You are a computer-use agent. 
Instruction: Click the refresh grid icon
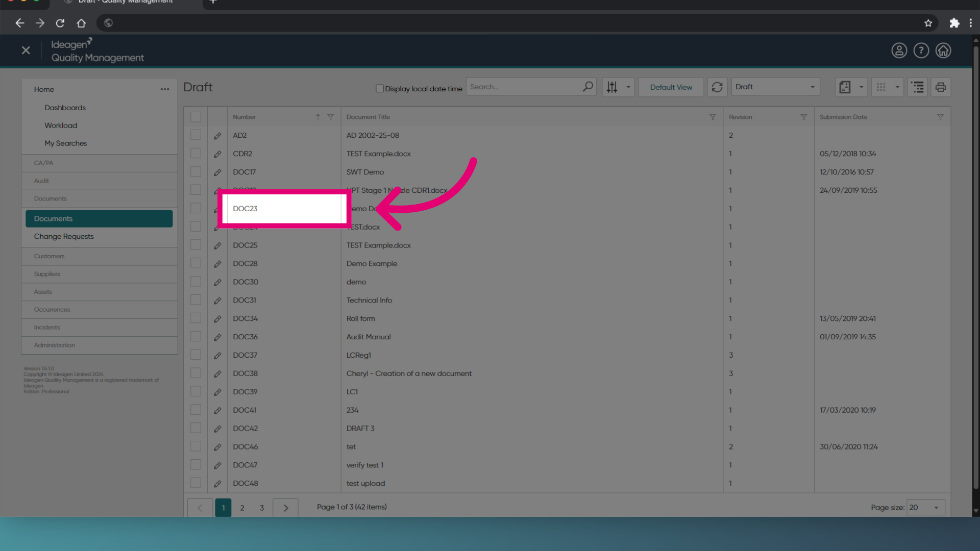[717, 87]
